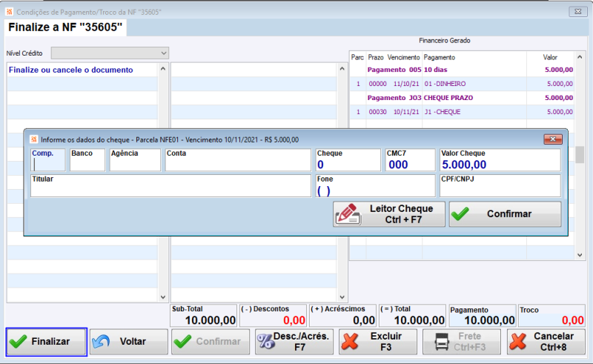Click the greyed-out Confirmar button at bottom
Viewport: 593px width, 364px height.
point(211,342)
